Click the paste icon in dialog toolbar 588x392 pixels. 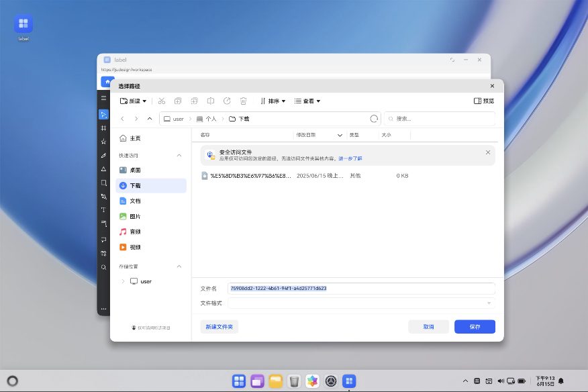point(194,101)
